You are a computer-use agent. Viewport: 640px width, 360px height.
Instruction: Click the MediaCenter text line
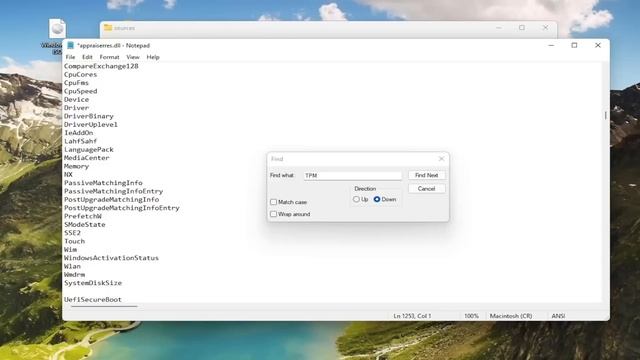tap(87, 158)
